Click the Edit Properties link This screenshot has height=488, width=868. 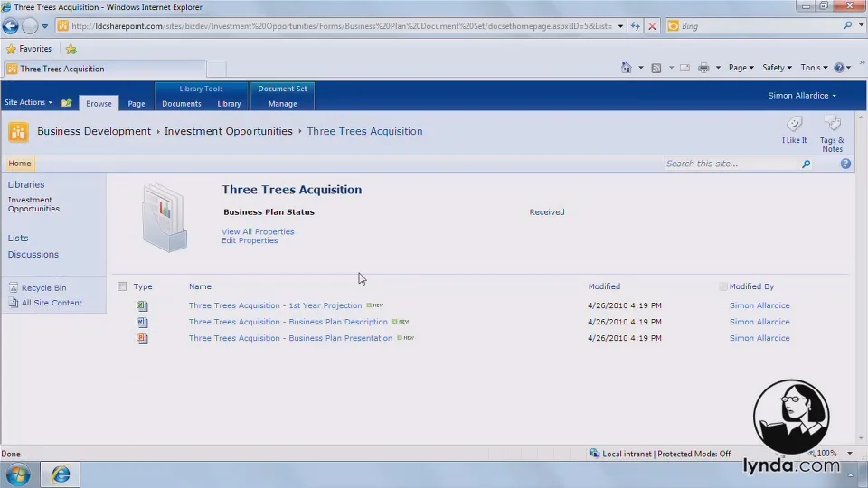(250, 240)
